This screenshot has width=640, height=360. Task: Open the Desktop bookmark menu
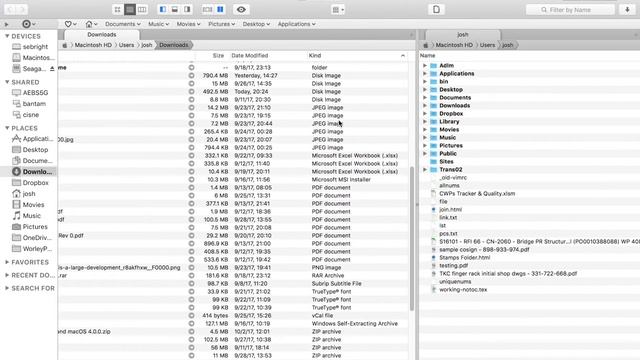click(x=256, y=24)
